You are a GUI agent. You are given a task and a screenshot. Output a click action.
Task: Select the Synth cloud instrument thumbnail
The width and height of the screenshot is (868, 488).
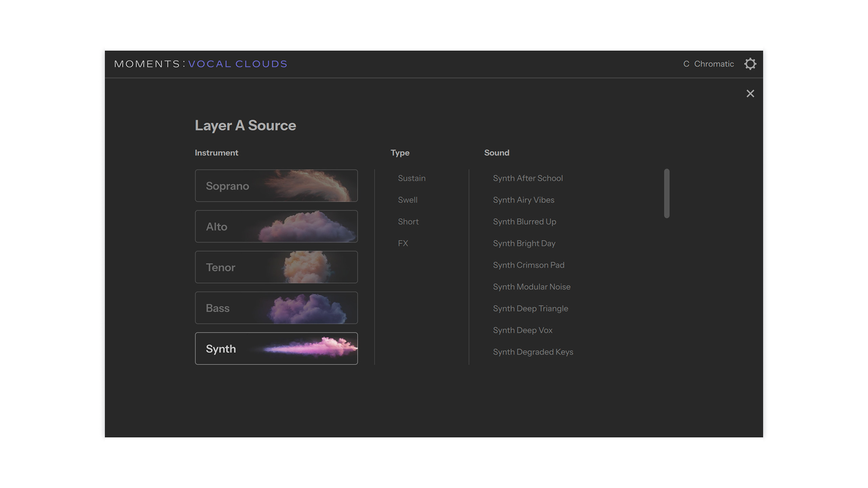[x=276, y=348]
